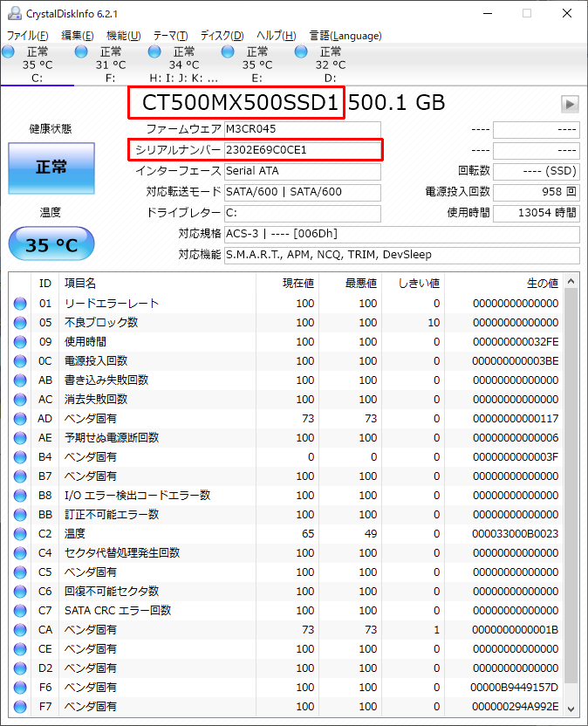Click the SMART list scrollbar thumb
The width and height of the screenshot is (588, 726).
[x=571, y=486]
